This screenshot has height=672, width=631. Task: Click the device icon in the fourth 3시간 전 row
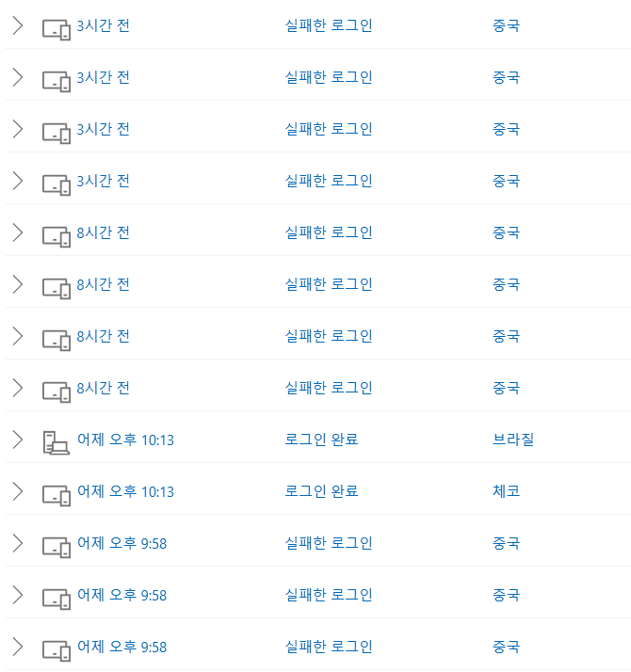click(57, 182)
